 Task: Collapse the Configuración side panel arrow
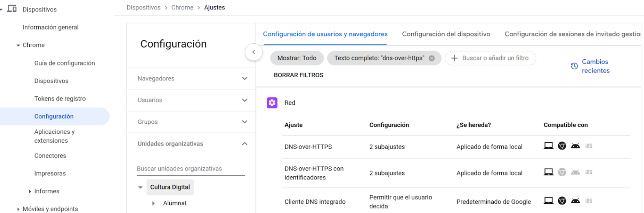[254, 52]
